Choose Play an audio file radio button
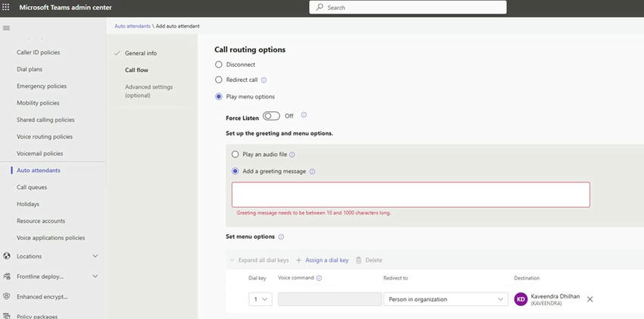This screenshot has height=319, width=644. coord(235,155)
